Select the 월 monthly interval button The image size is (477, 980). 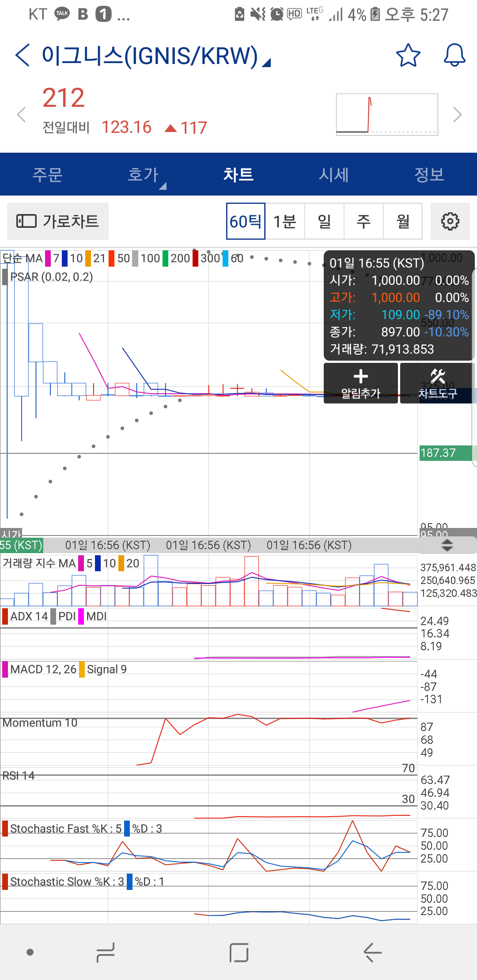click(403, 221)
